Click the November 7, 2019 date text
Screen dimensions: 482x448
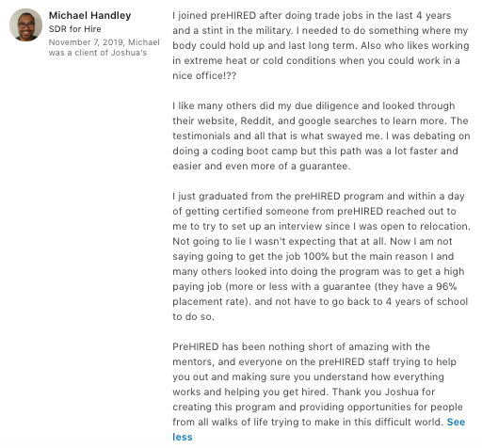(x=86, y=42)
